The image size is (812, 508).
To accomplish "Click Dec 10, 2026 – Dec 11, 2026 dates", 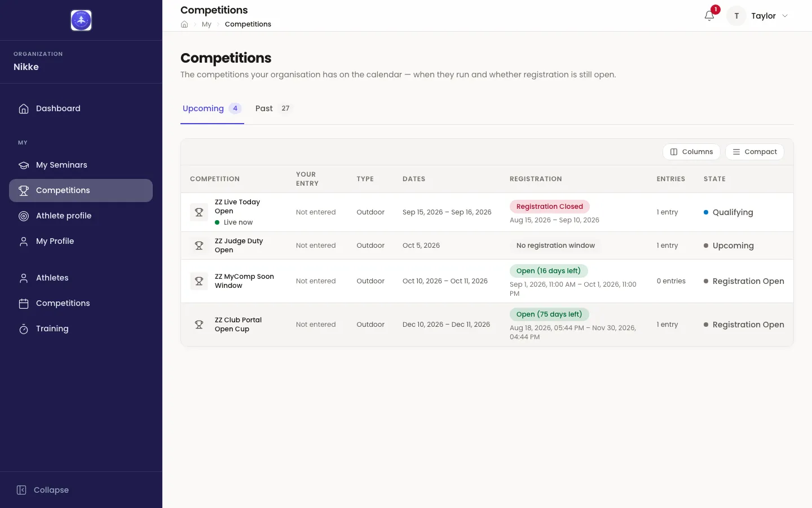I will click(446, 325).
